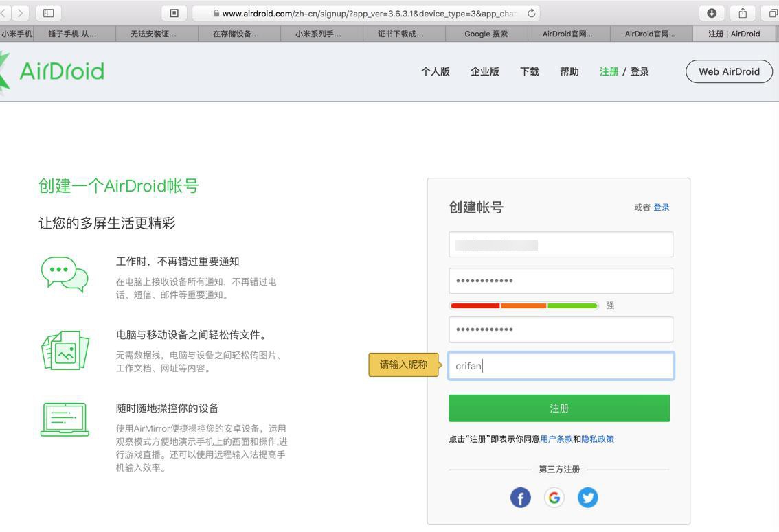Open Safari downloads icon
Viewport: 779px width, 532px height.
point(712,13)
